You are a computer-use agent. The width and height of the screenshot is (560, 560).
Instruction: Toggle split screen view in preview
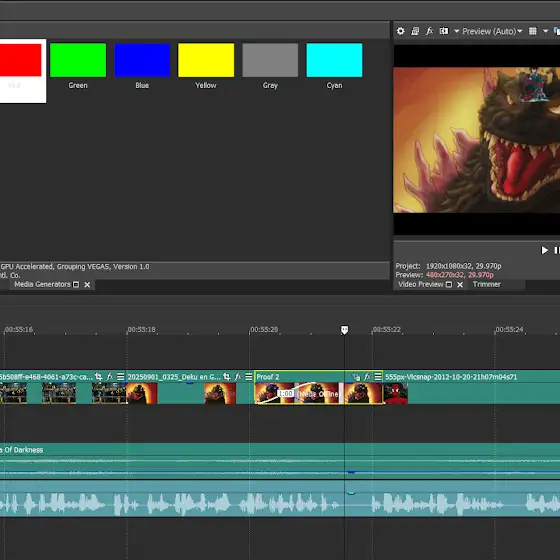pyautogui.click(x=444, y=31)
